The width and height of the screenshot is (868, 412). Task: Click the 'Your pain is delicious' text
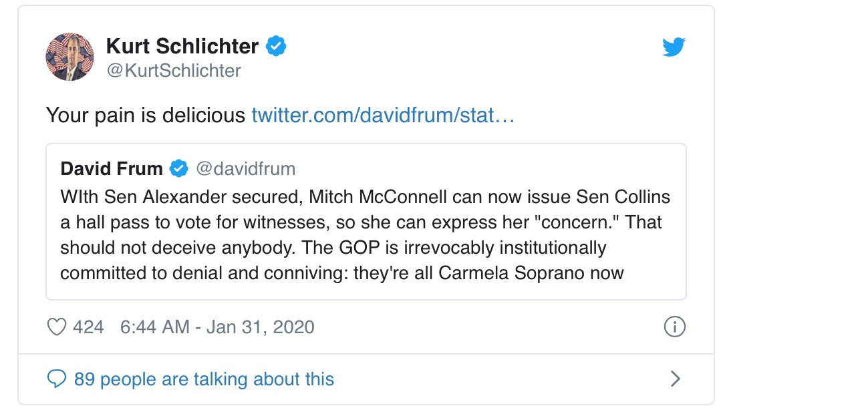pos(146,116)
